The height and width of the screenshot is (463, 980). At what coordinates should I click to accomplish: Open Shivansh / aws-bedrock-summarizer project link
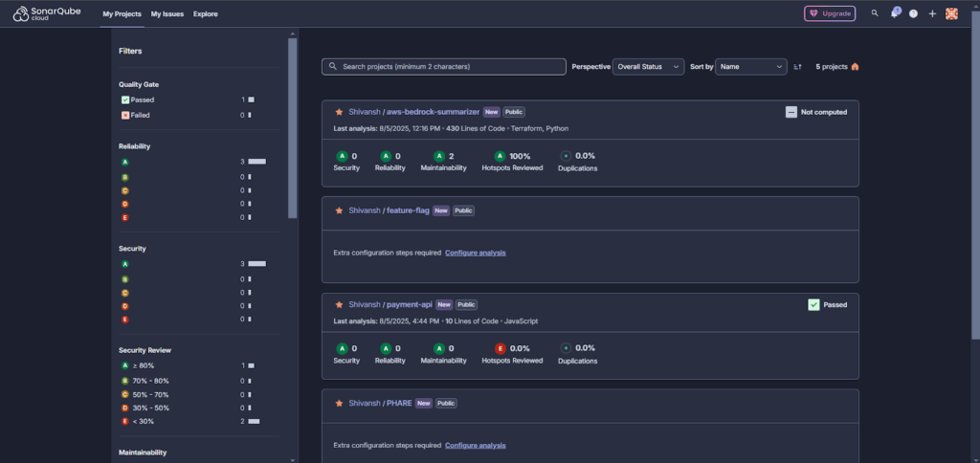click(x=413, y=112)
